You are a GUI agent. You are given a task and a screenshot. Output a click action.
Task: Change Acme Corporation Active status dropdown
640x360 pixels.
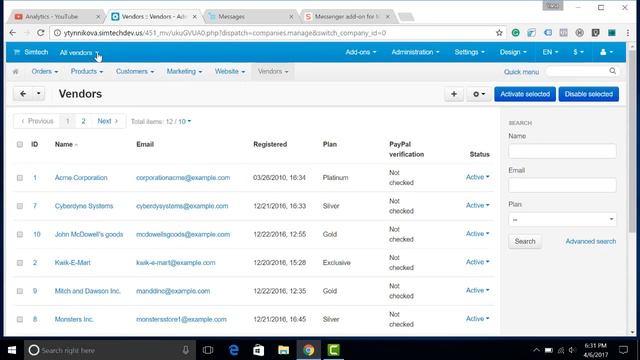click(478, 177)
